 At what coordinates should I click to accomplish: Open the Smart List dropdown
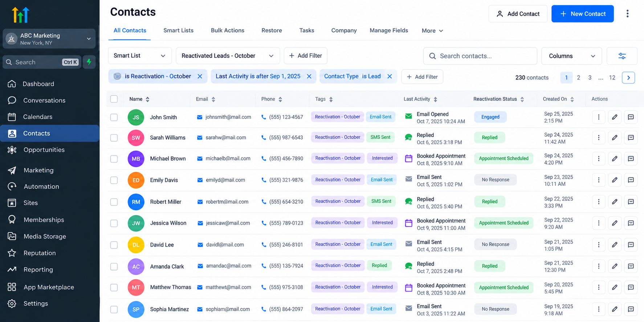(x=140, y=56)
